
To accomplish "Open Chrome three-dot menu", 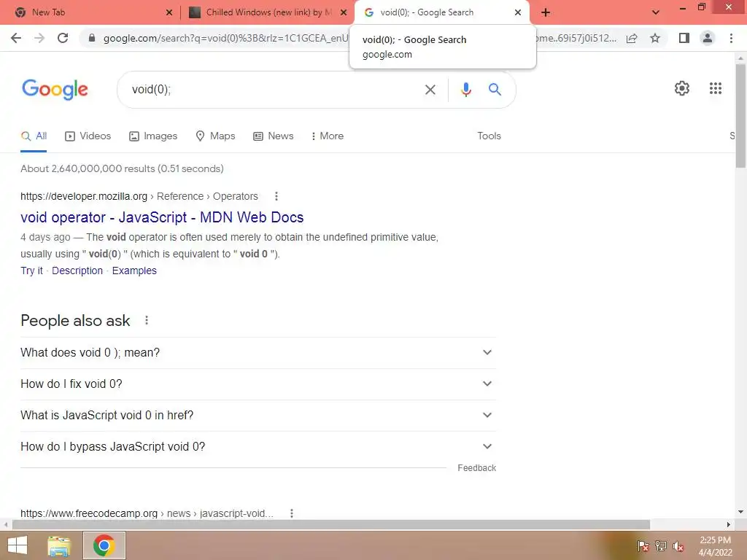I will coord(731,38).
